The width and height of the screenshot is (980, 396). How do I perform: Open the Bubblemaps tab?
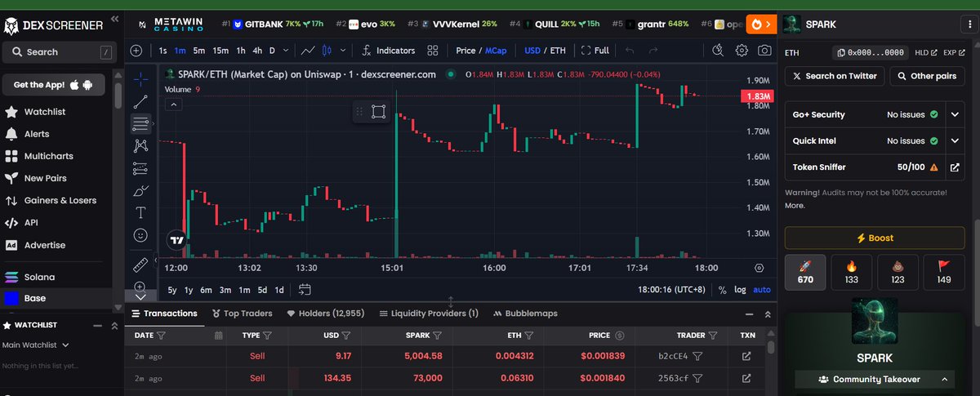coord(526,314)
